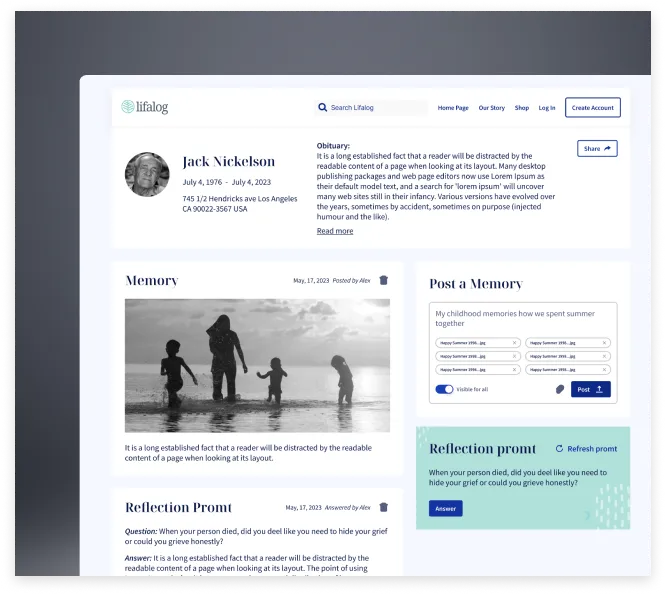Screen dimensions: 666x595
Task: Click the Log In link
Action: tap(547, 108)
